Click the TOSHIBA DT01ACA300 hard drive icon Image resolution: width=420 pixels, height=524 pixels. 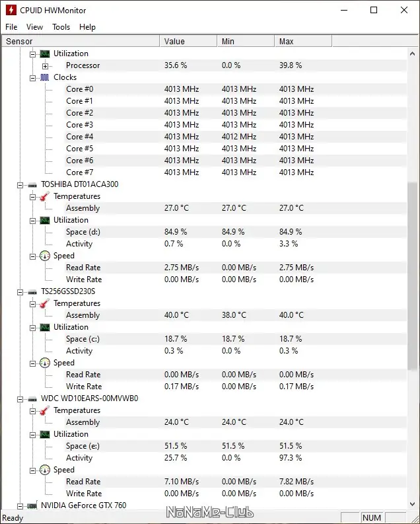[32, 184]
